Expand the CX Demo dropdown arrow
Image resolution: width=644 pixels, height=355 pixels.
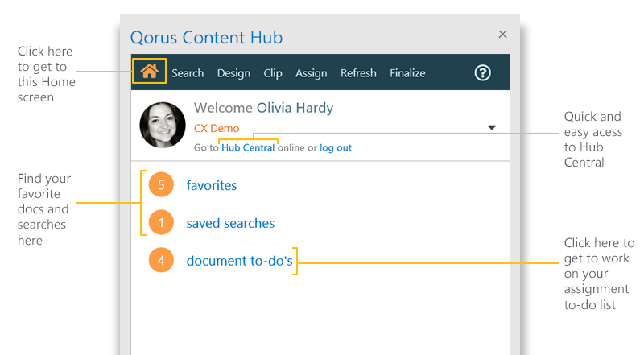pos(492,127)
